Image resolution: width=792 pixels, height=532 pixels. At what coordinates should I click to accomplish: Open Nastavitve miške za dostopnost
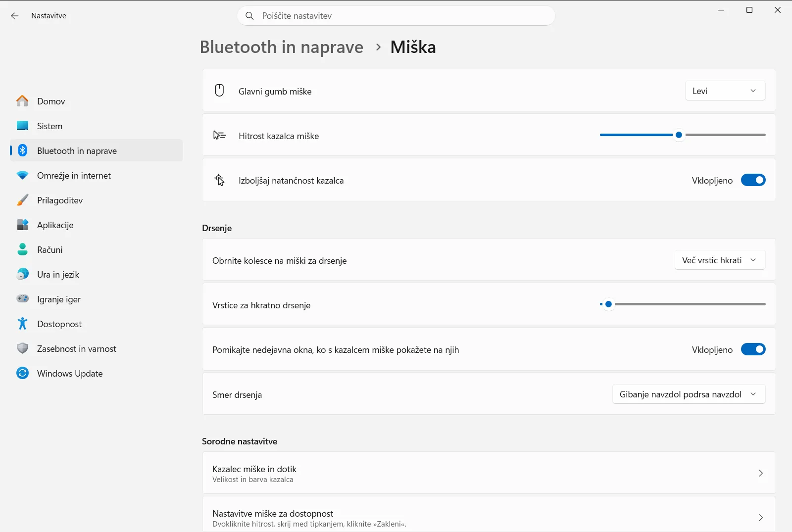(489, 514)
